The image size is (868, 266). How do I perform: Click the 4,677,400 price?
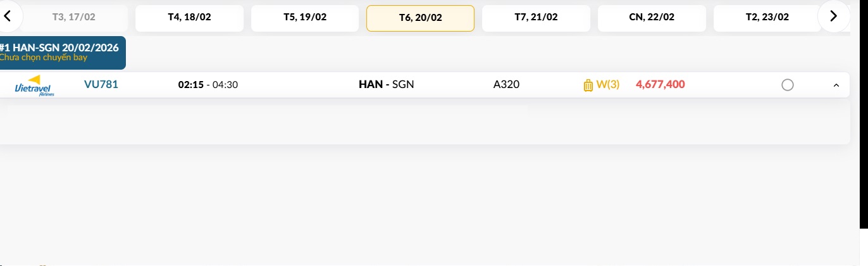[660, 84]
